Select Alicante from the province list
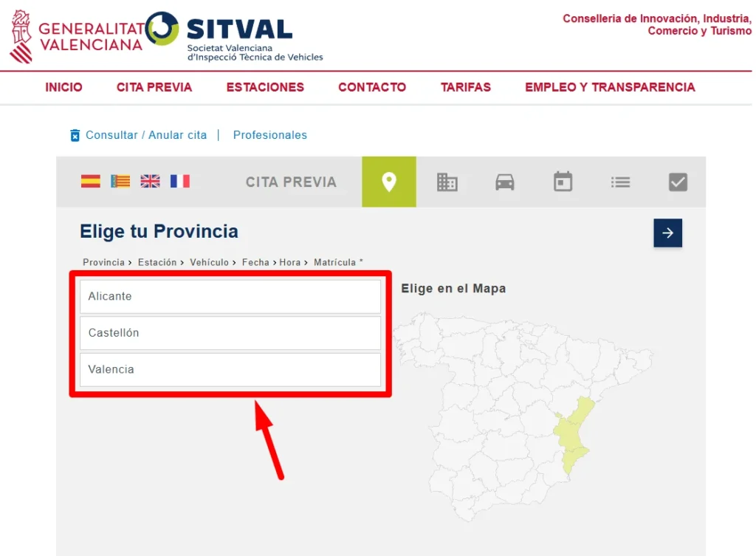Image resolution: width=756 pixels, height=556 pixels. pyautogui.click(x=230, y=296)
